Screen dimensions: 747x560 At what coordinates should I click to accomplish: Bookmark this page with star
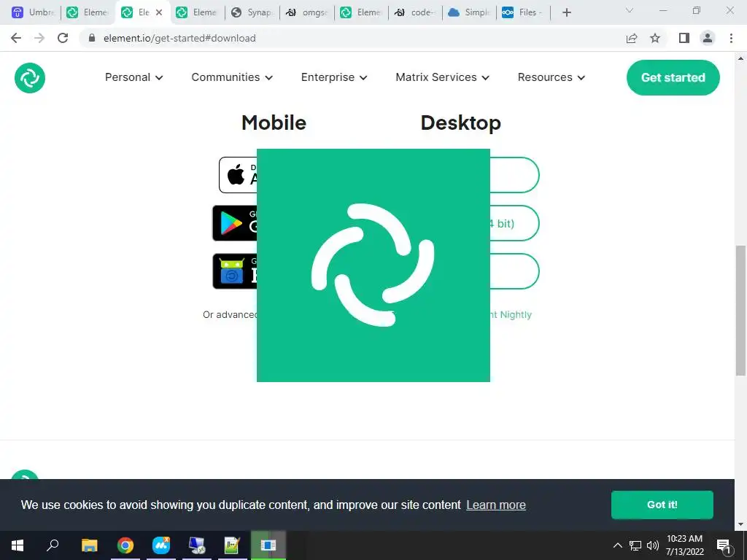click(655, 38)
